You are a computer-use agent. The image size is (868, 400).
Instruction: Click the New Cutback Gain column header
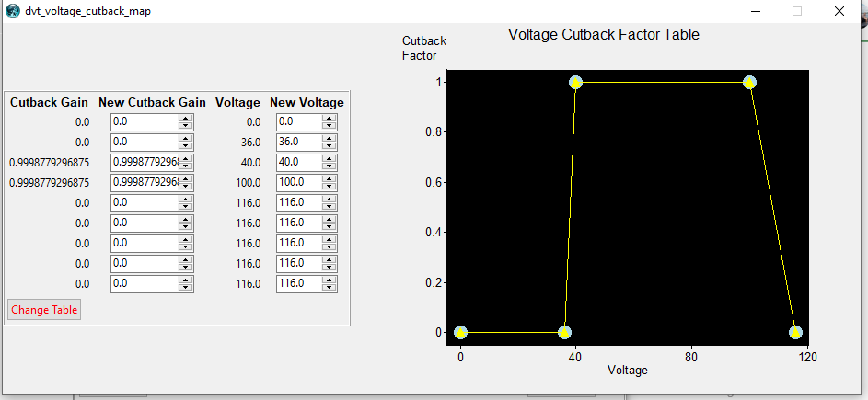152,102
